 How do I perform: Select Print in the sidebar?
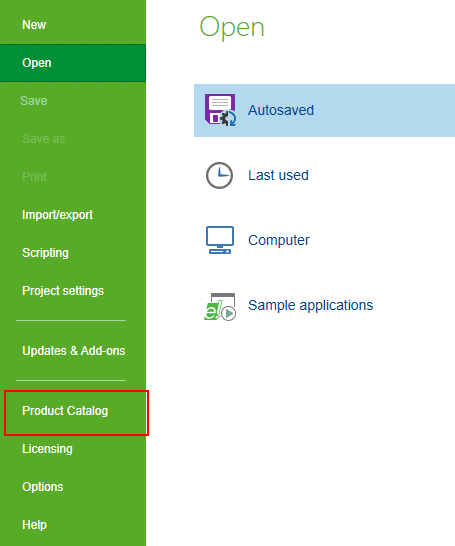34,177
